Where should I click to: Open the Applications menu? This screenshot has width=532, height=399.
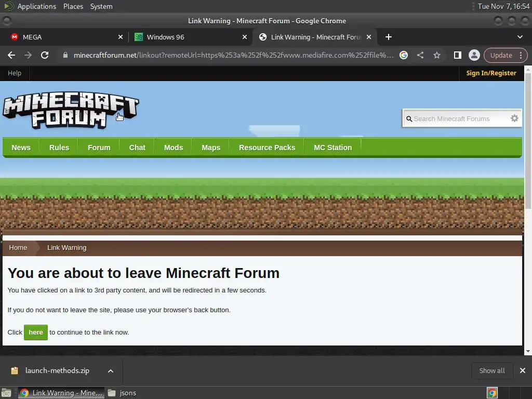pyautogui.click(x=37, y=6)
